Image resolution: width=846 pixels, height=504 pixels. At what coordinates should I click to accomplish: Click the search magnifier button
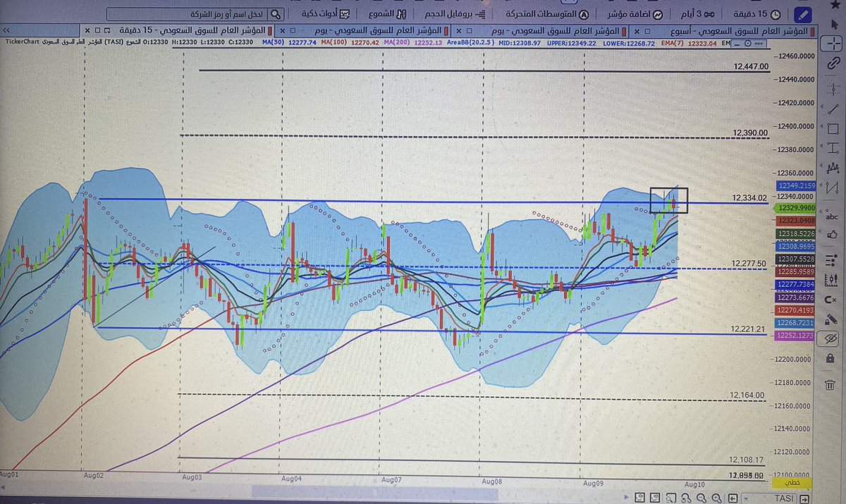pyautogui.click(x=276, y=14)
